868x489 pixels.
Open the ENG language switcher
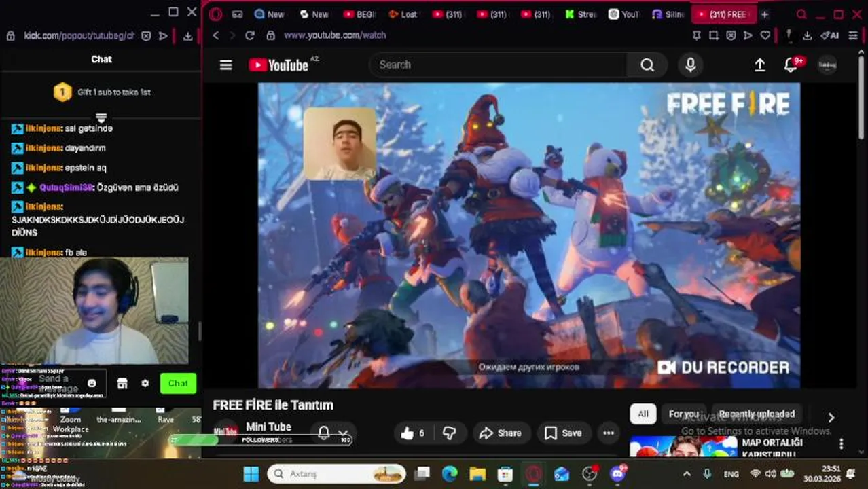point(731,473)
